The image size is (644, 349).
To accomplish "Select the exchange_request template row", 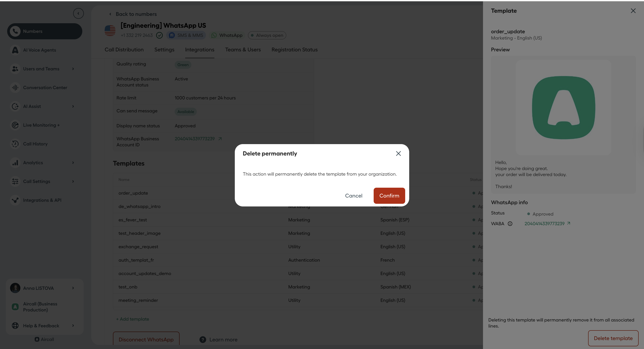I will tap(298, 247).
